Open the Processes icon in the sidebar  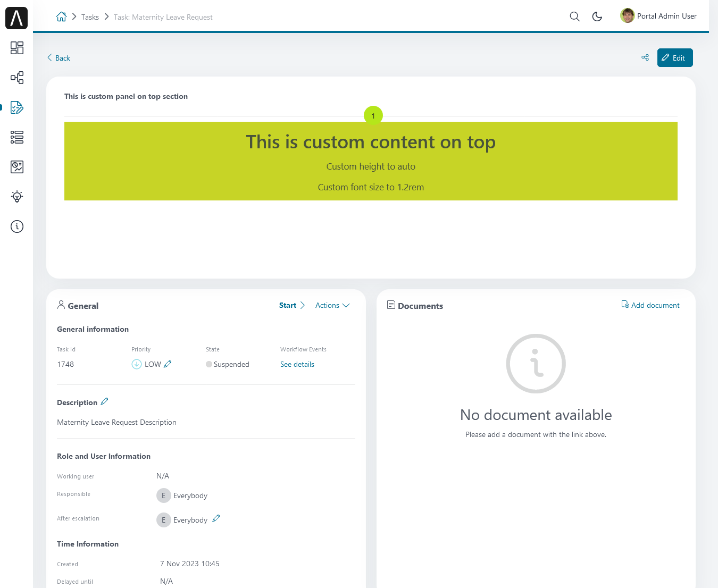pyautogui.click(x=17, y=78)
